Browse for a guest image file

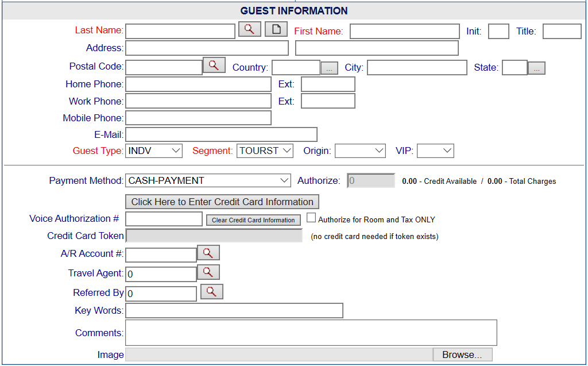(462, 354)
